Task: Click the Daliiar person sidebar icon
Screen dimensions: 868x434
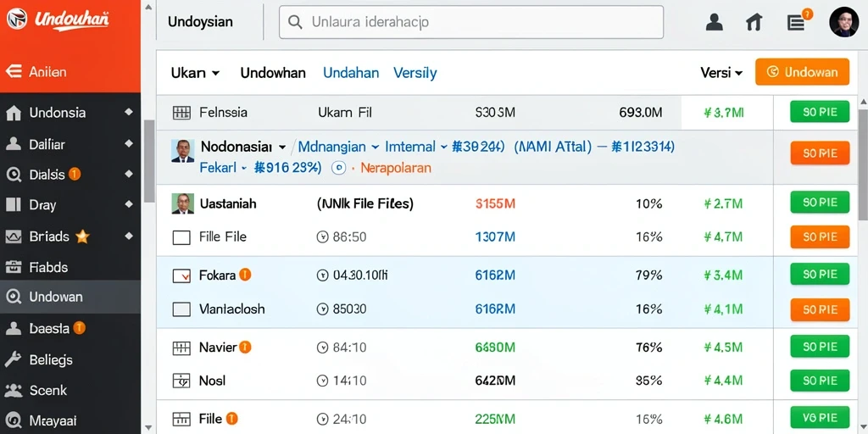Action: point(14,144)
